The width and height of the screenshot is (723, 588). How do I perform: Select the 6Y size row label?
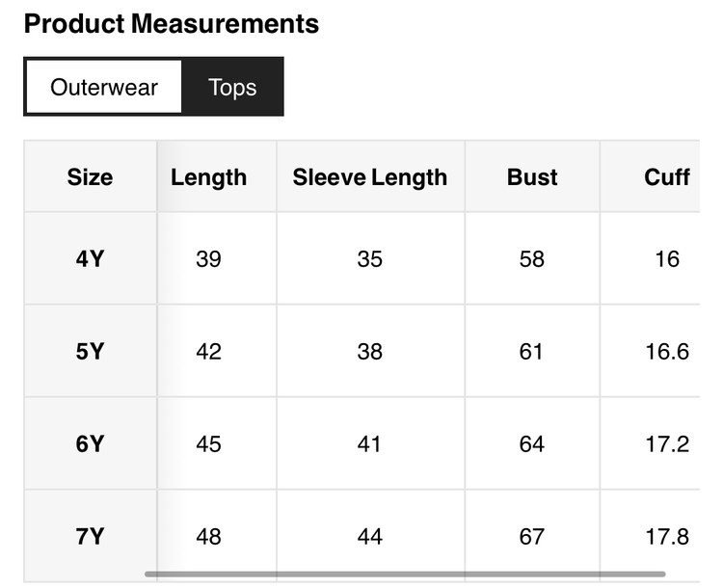(90, 444)
